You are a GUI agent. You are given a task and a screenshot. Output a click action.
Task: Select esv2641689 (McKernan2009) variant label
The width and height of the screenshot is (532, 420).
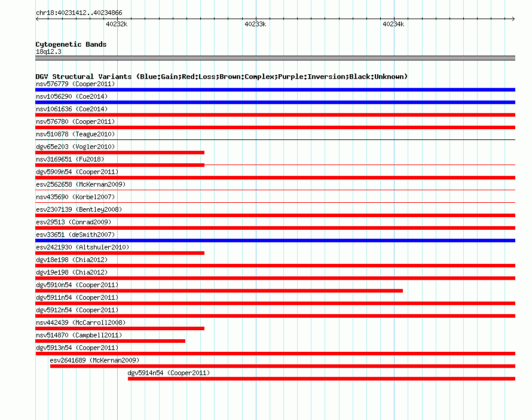click(x=94, y=360)
